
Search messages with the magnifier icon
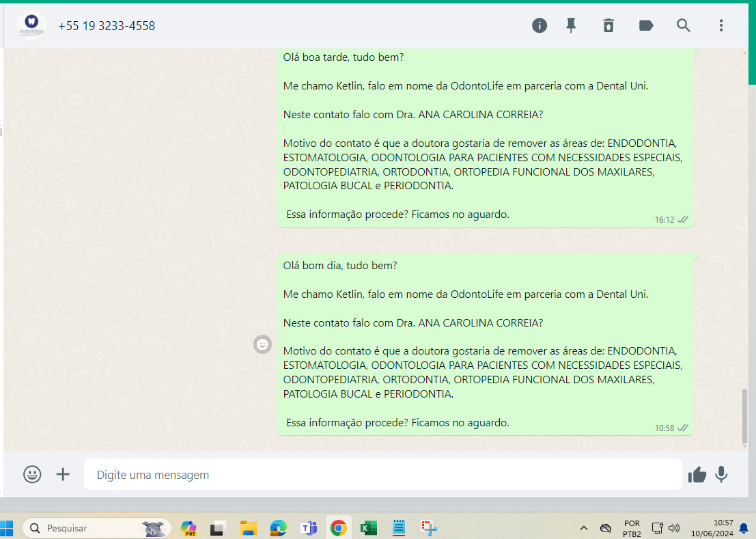click(x=683, y=25)
